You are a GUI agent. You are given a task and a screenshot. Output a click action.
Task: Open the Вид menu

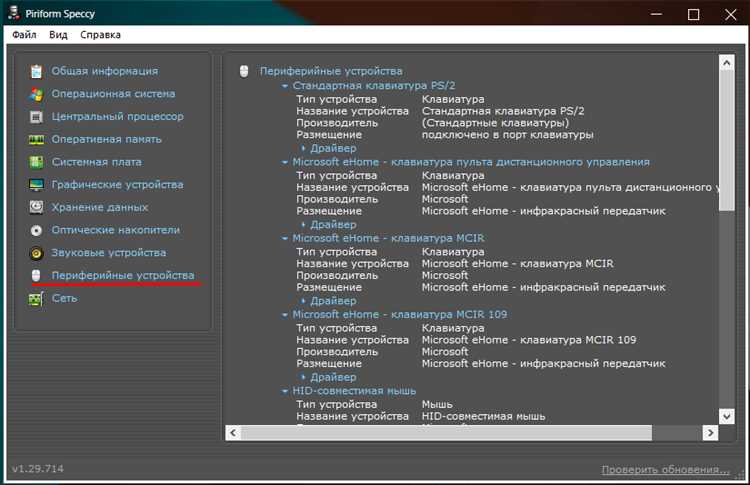tap(58, 35)
